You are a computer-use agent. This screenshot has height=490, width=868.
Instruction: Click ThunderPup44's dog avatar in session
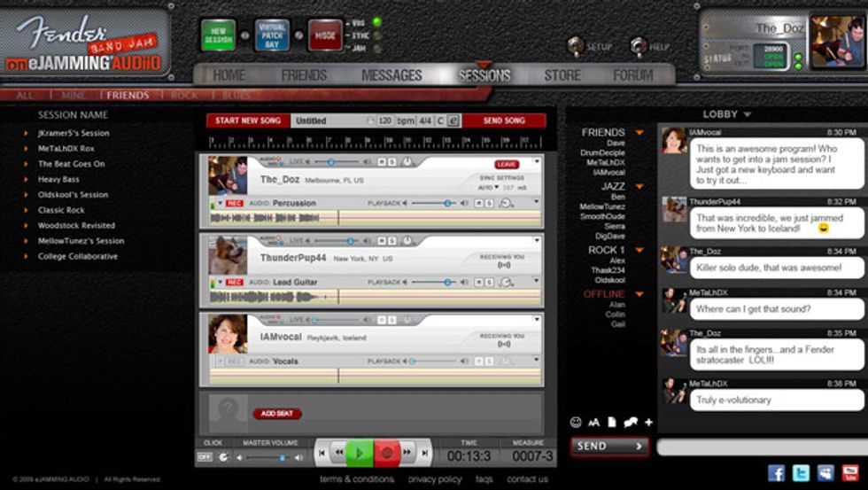pyautogui.click(x=228, y=255)
